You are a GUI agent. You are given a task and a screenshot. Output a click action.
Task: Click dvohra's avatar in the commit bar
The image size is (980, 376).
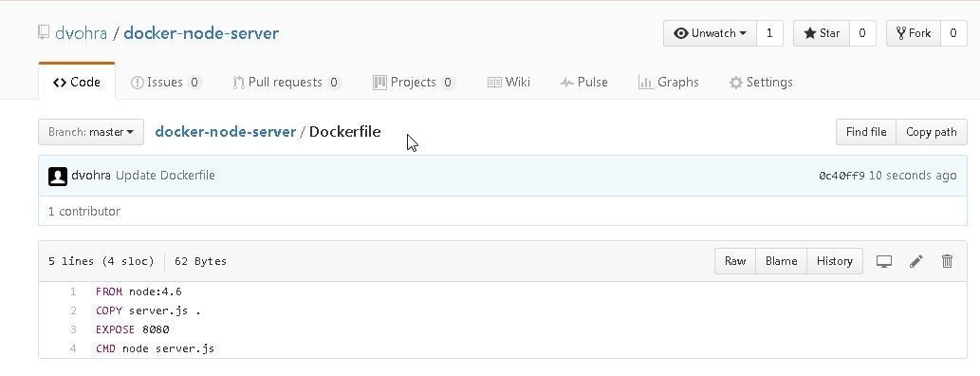tap(58, 177)
